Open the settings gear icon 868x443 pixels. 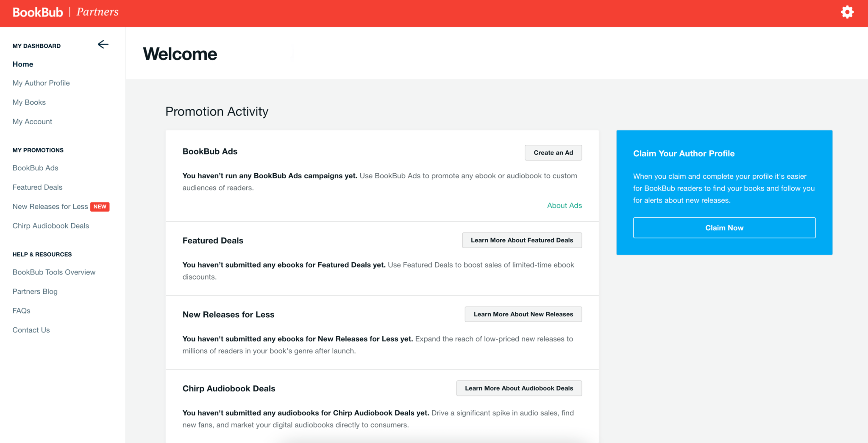point(847,12)
